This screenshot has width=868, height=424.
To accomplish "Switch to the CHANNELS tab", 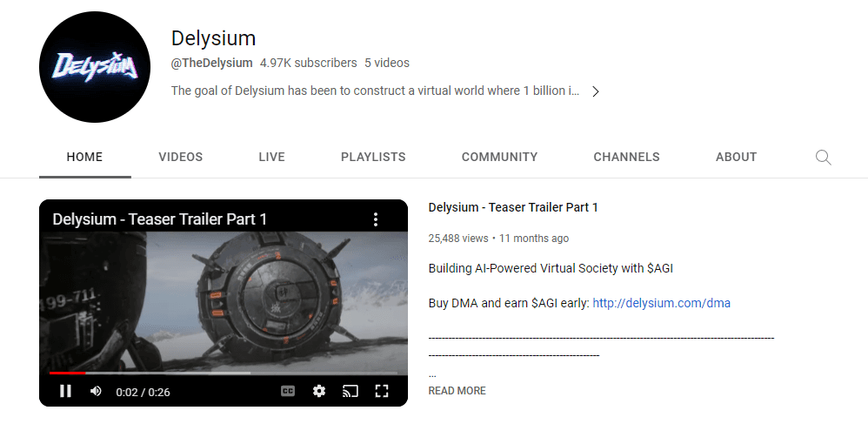I will 626,157.
